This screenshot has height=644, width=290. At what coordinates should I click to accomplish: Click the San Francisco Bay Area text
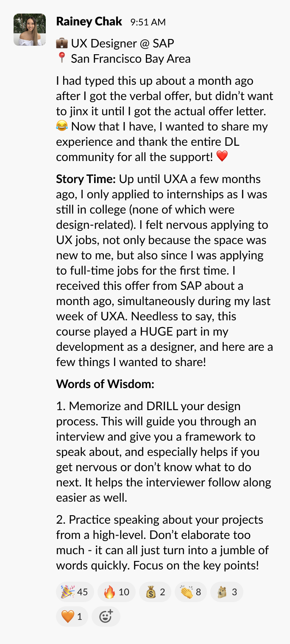131,58
